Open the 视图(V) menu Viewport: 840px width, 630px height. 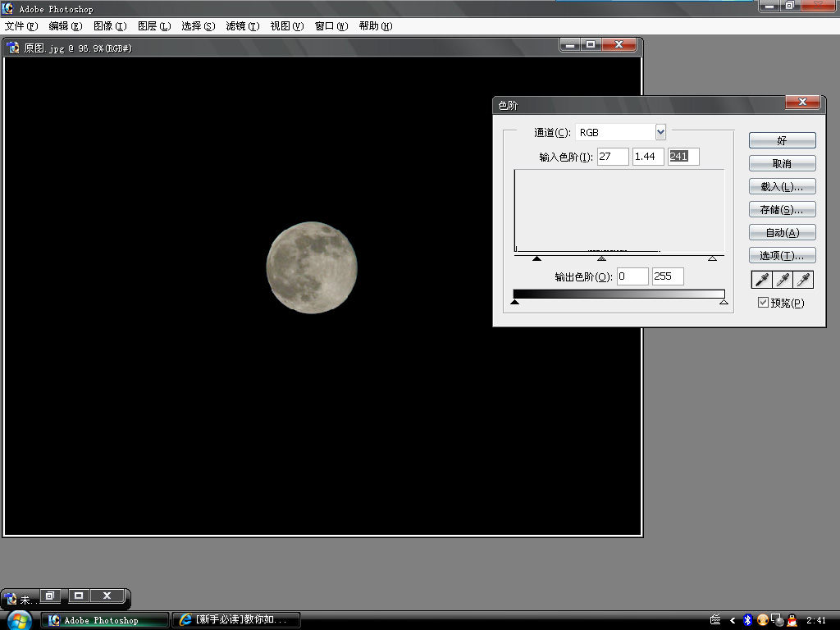(287, 25)
